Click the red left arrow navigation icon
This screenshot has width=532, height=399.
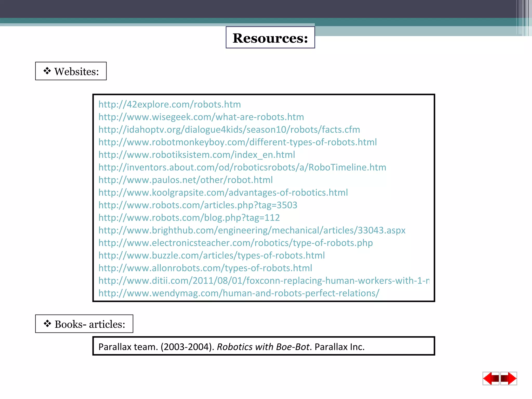[x=491, y=378]
